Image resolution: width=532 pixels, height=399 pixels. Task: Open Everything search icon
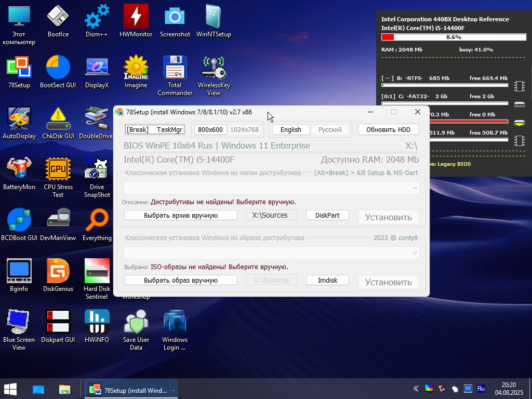(97, 224)
